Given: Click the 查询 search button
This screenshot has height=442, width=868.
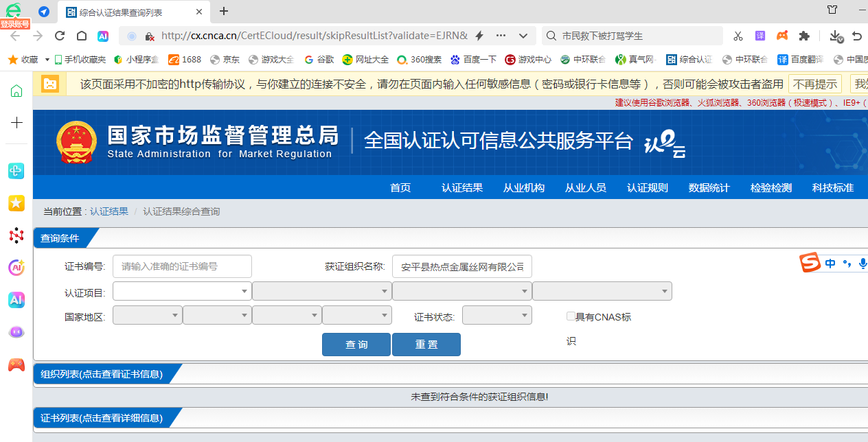Looking at the screenshot, I should [356, 345].
